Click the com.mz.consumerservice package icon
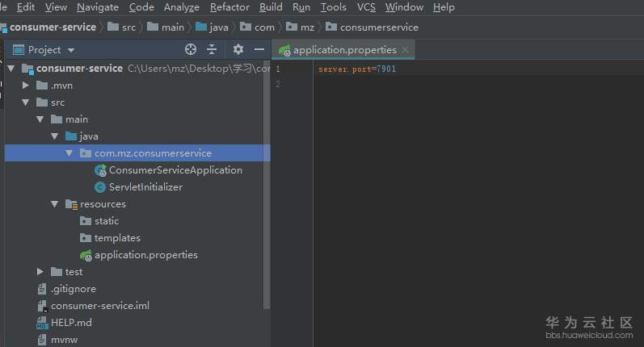Image resolution: width=644 pixels, height=347 pixels. coord(86,153)
